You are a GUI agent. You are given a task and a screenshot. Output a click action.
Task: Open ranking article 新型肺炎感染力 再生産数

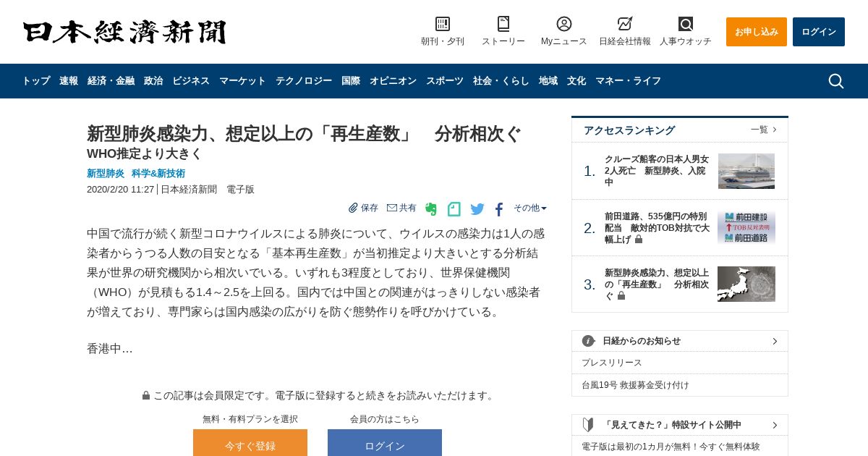(657, 284)
